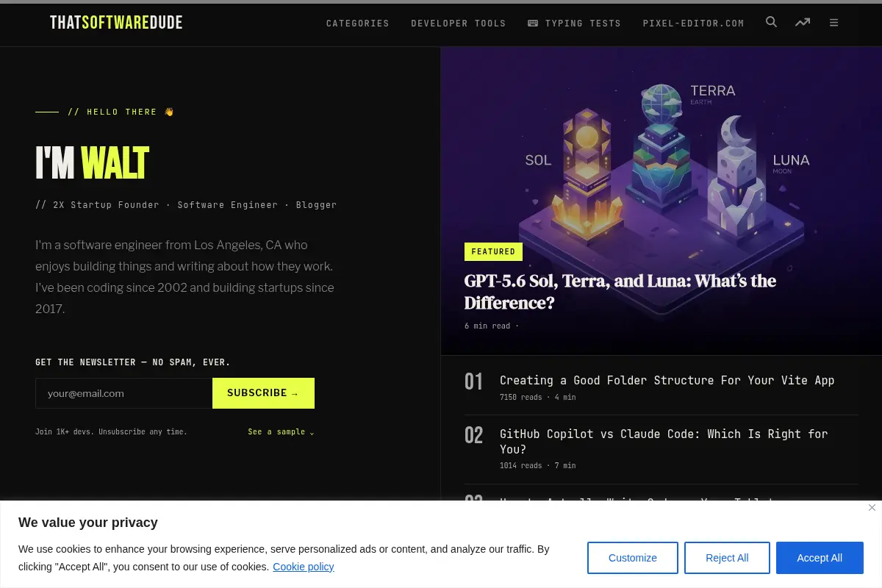Read the Vite App folder structure article

point(667,380)
